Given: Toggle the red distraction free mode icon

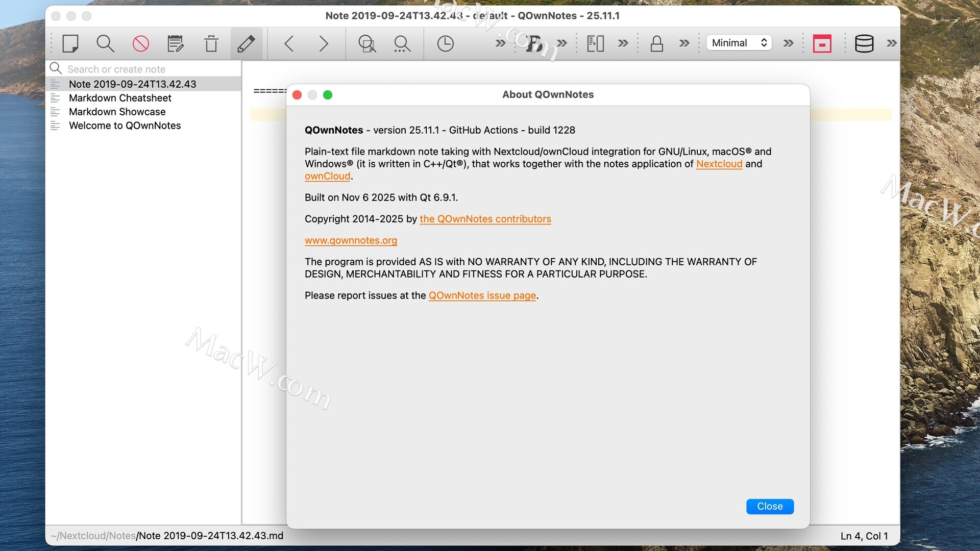Looking at the screenshot, I should [822, 43].
